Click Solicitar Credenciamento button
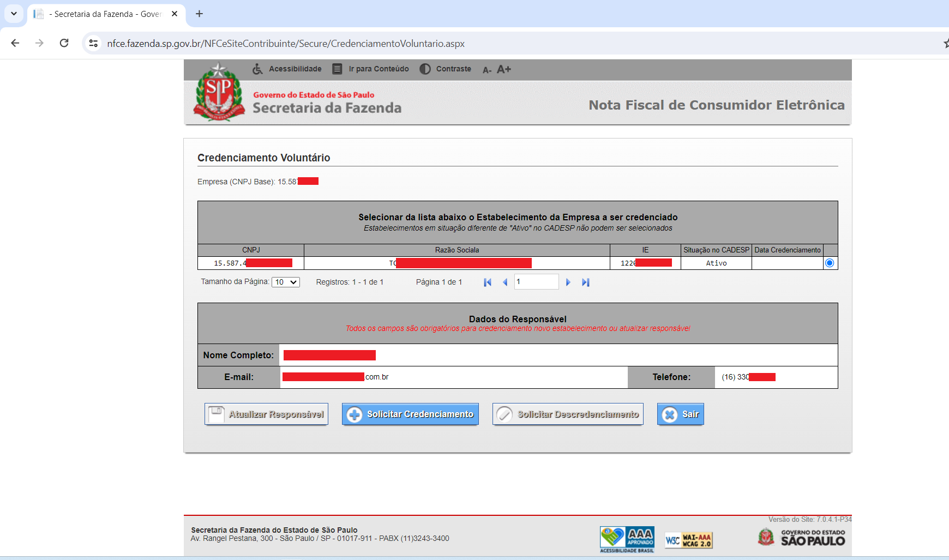Screen dimensions: 949x560 coord(410,414)
